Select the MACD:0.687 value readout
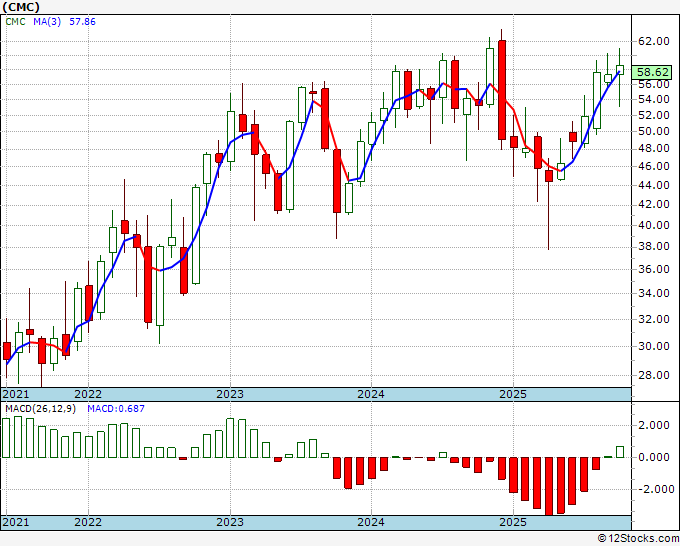 point(116,409)
